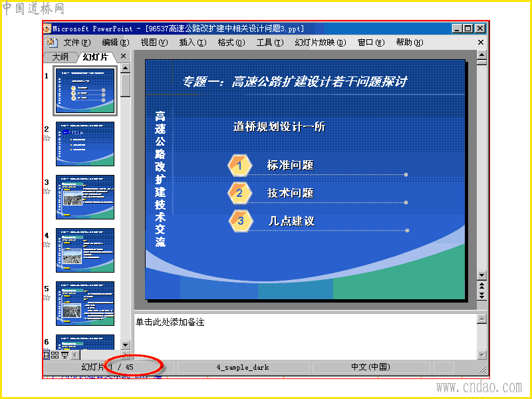The height and width of the screenshot is (399, 532).
Task: Open the 幻灯片放映 (Slide Show) menu
Action: click(321, 43)
